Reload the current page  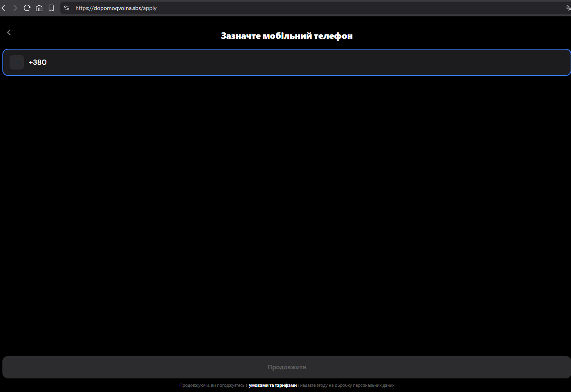[27, 8]
